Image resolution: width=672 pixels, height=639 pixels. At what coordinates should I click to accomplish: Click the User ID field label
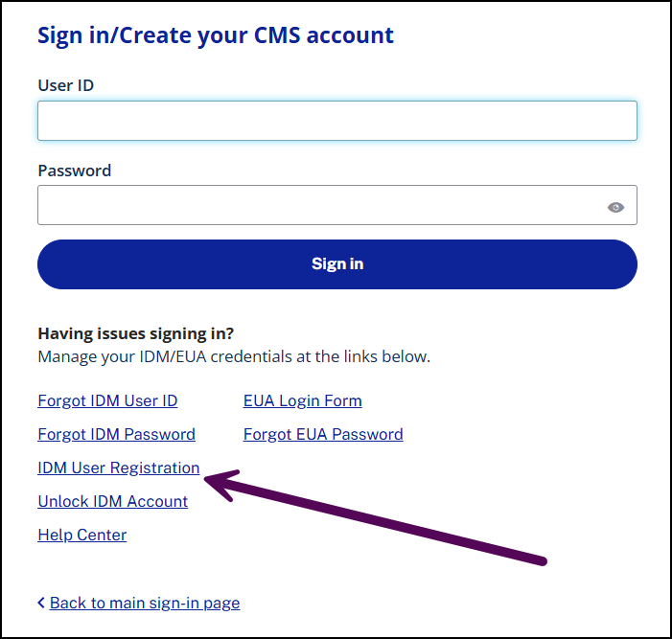coord(65,85)
